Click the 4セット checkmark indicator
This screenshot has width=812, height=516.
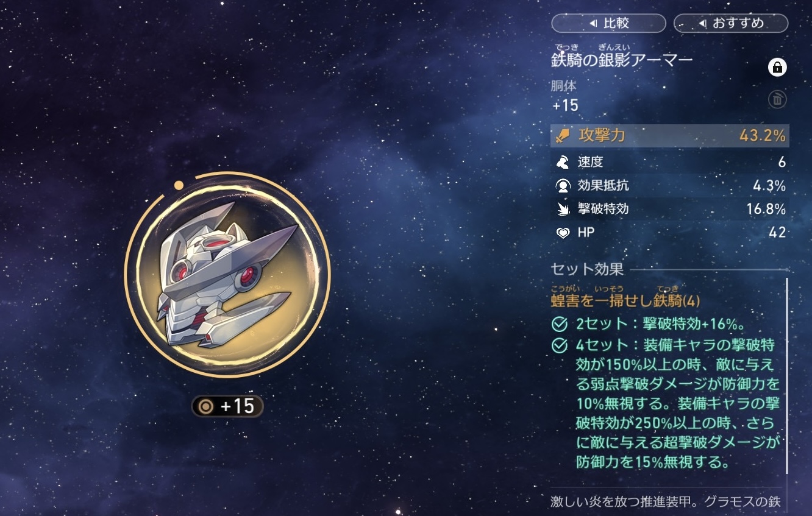pos(560,346)
